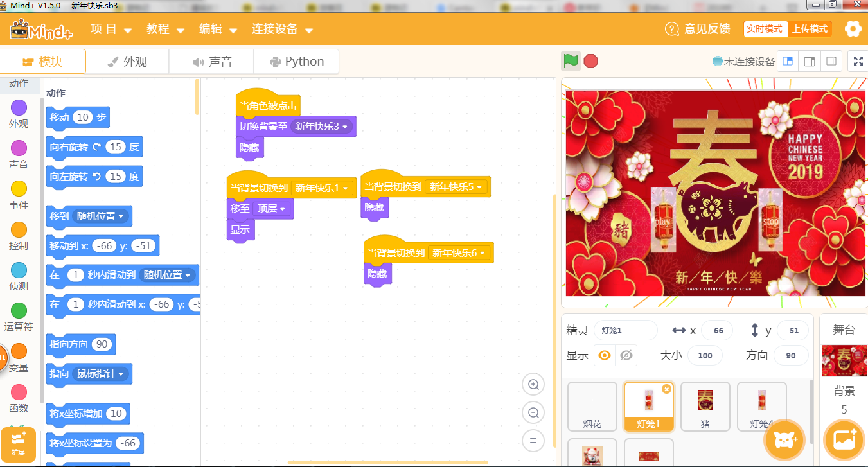Zoom in on the script workspace
This screenshot has height=467, width=868.
533,385
